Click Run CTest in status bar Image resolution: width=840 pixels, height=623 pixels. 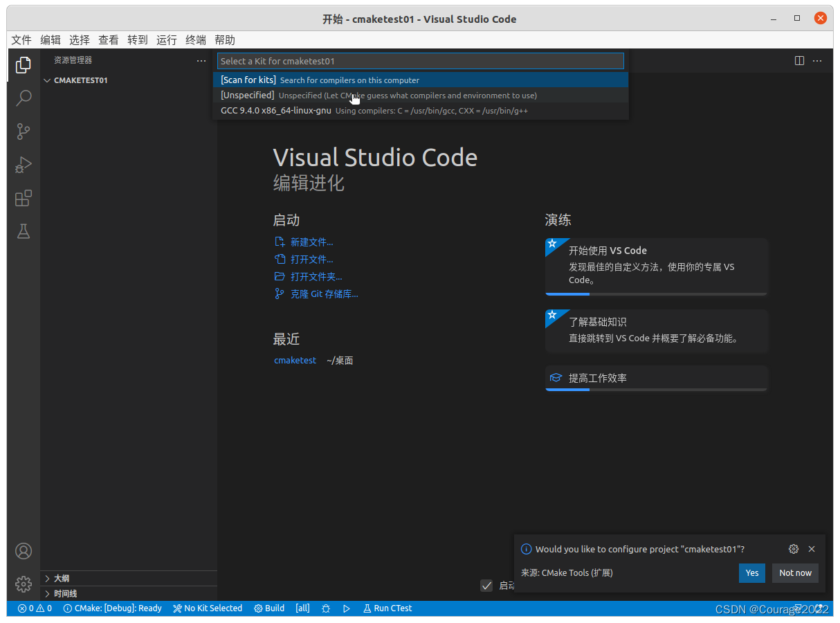click(387, 608)
